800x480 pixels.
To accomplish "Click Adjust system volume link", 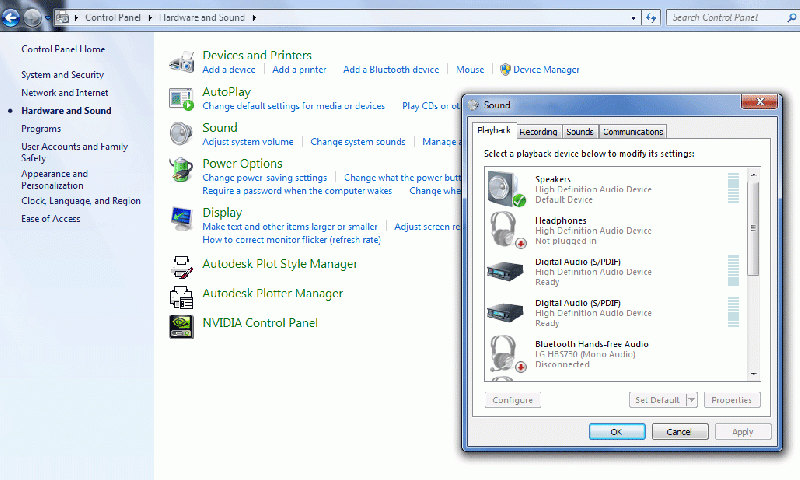I will click(x=248, y=142).
